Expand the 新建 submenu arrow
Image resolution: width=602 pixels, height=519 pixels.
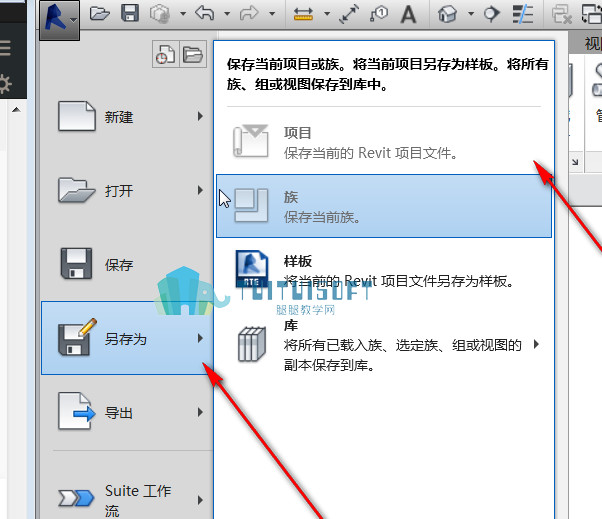pos(200,116)
